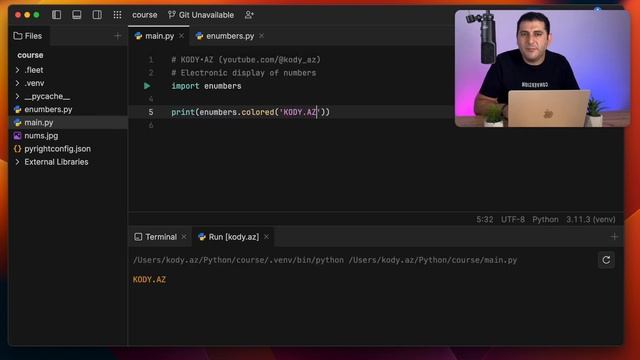Toggle the left sidebar panel icon

(x=56, y=15)
